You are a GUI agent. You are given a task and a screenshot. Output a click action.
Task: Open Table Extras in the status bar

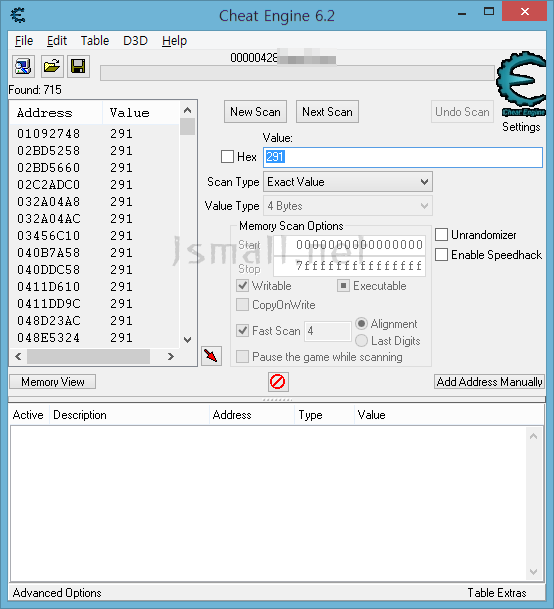(x=497, y=593)
